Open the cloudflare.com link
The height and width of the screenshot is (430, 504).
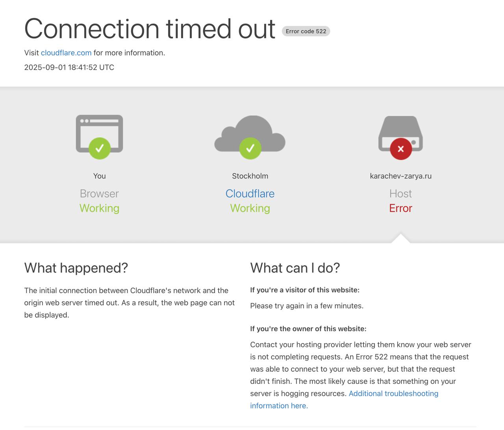pos(66,53)
